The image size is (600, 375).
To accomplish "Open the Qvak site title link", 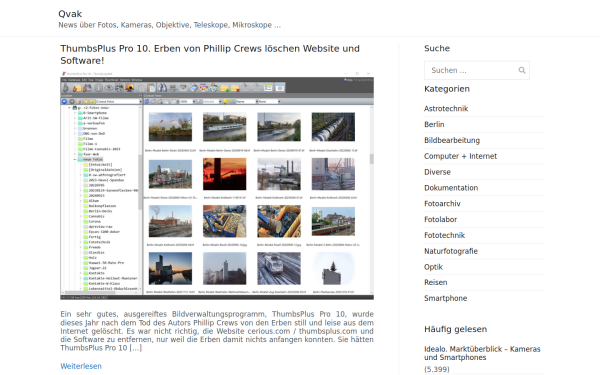I will [x=70, y=14].
